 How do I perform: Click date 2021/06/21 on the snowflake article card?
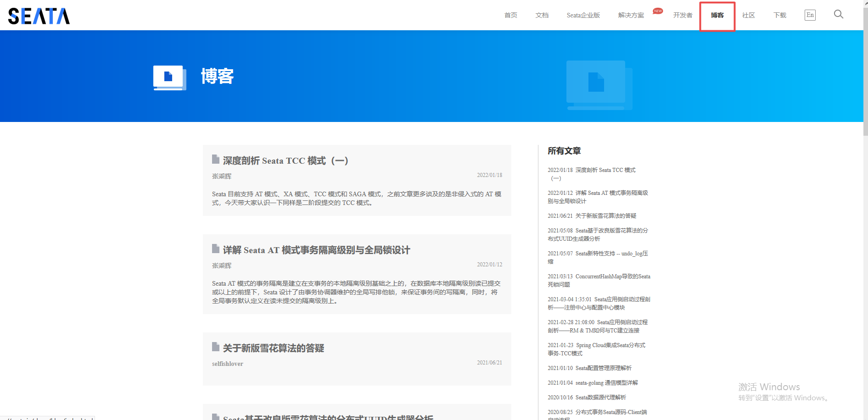(489, 363)
